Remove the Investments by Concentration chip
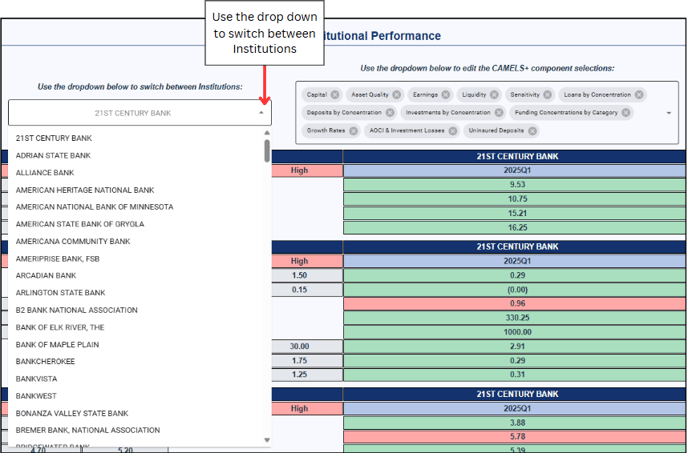The image size is (688, 453). pos(499,112)
